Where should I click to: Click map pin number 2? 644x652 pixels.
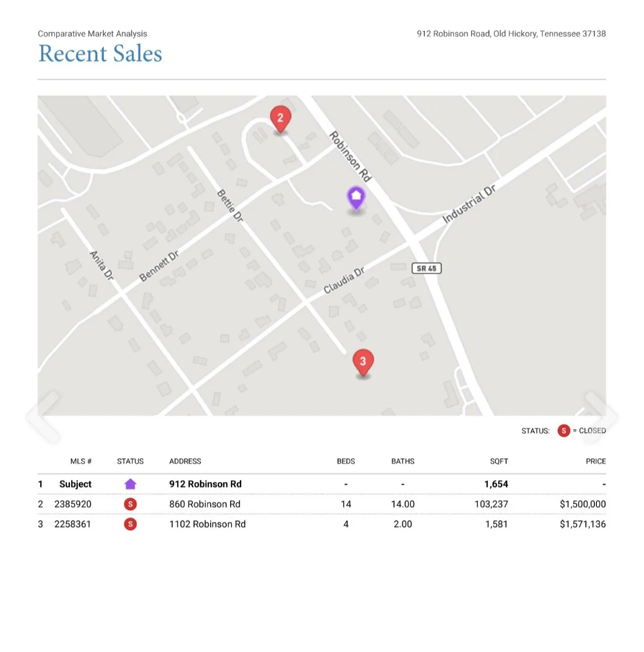280,118
